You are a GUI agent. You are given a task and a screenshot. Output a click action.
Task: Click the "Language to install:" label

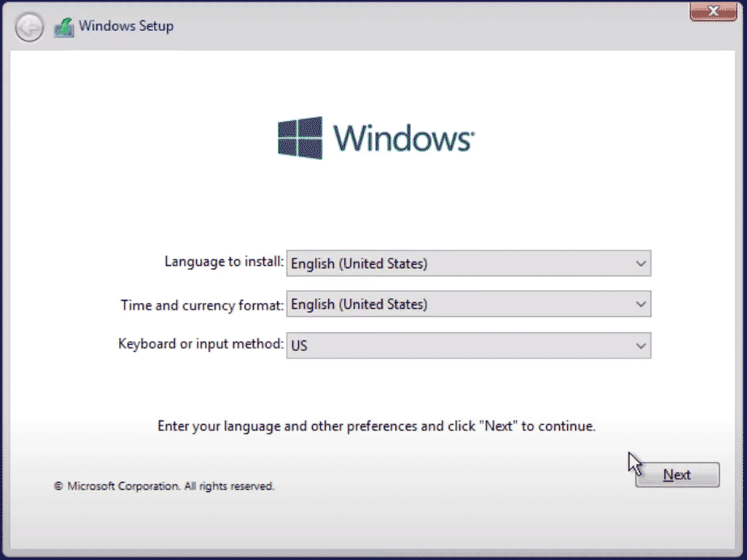point(224,262)
